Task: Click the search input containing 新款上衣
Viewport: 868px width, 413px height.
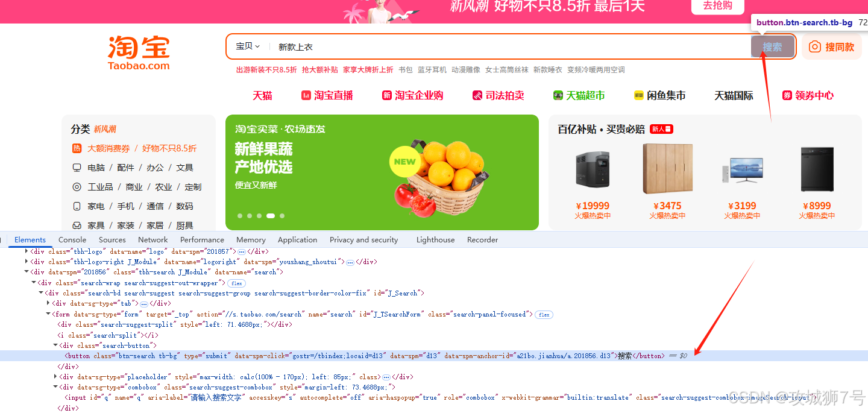Action: 509,46
